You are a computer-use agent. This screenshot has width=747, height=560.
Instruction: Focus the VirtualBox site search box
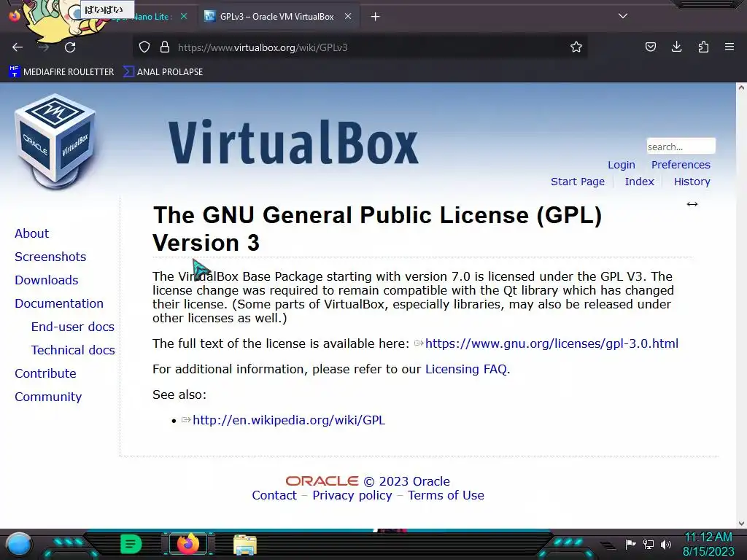coord(681,146)
